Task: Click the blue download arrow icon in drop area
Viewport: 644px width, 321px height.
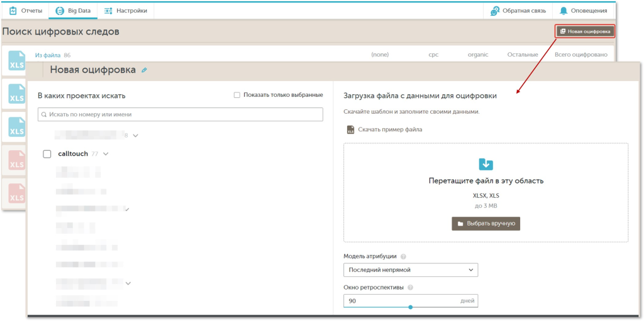Action: point(486,165)
